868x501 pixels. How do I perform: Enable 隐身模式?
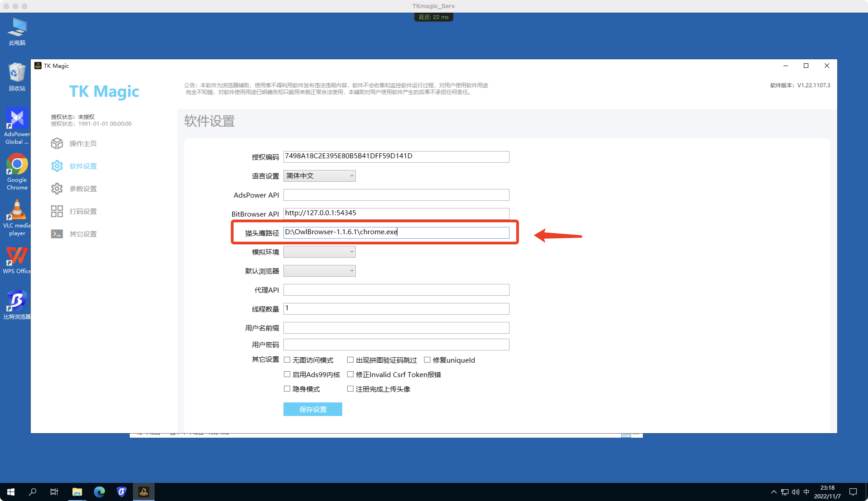[x=287, y=388]
